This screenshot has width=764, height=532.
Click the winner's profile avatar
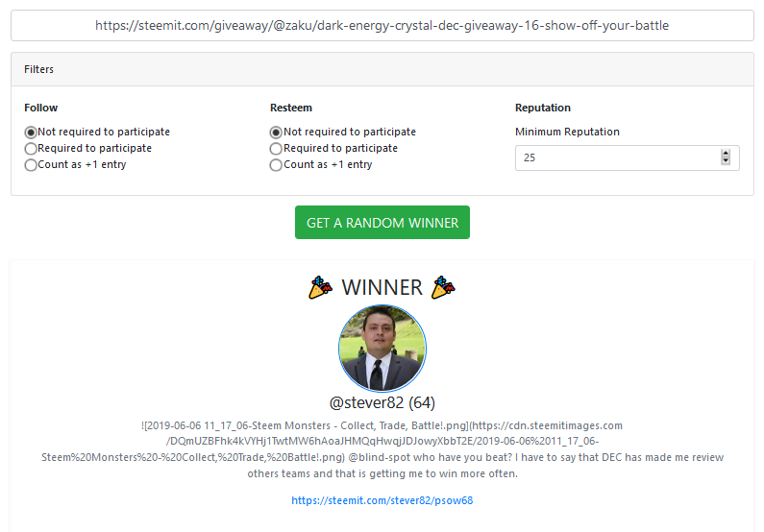(x=382, y=348)
